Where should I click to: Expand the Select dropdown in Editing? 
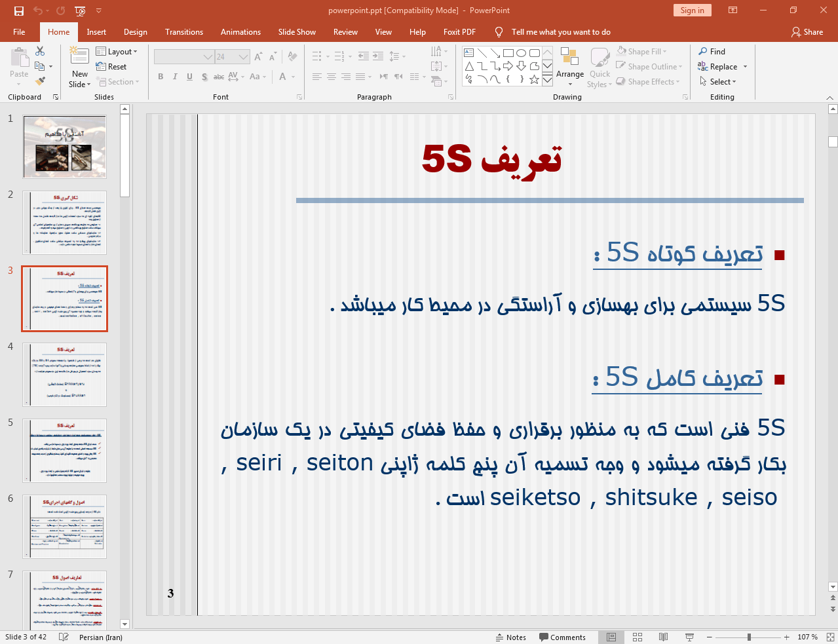coord(718,82)
